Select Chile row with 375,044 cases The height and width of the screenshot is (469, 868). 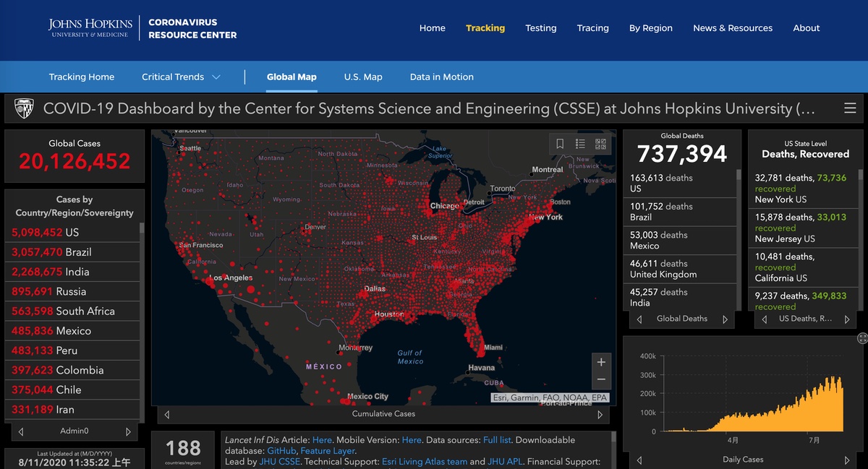(72, 390)
